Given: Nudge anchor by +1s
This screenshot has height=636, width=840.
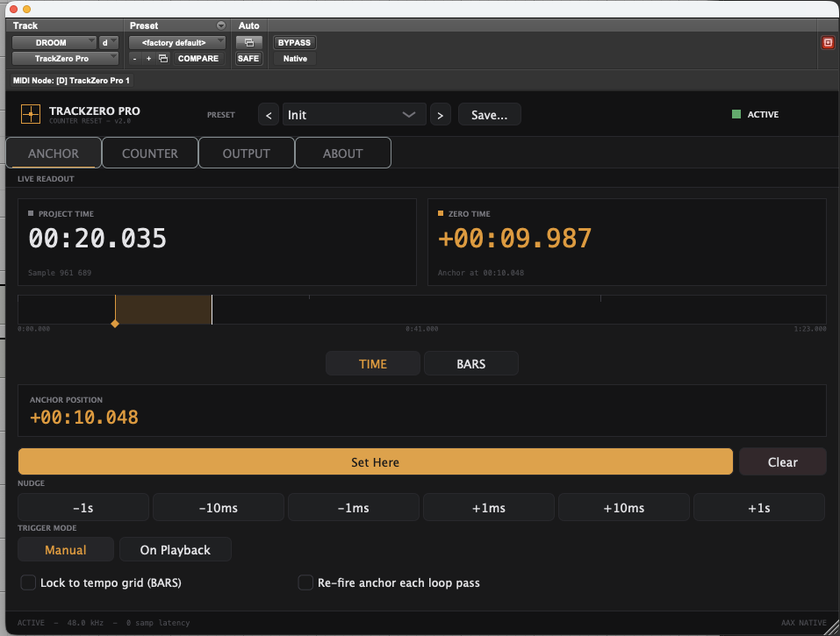Looking at the screenshot, I should click(759, 508).
